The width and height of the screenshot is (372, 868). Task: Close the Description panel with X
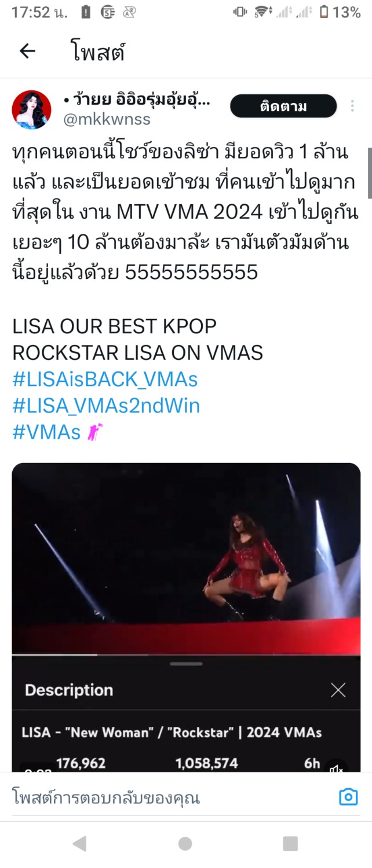click(338, 690)
